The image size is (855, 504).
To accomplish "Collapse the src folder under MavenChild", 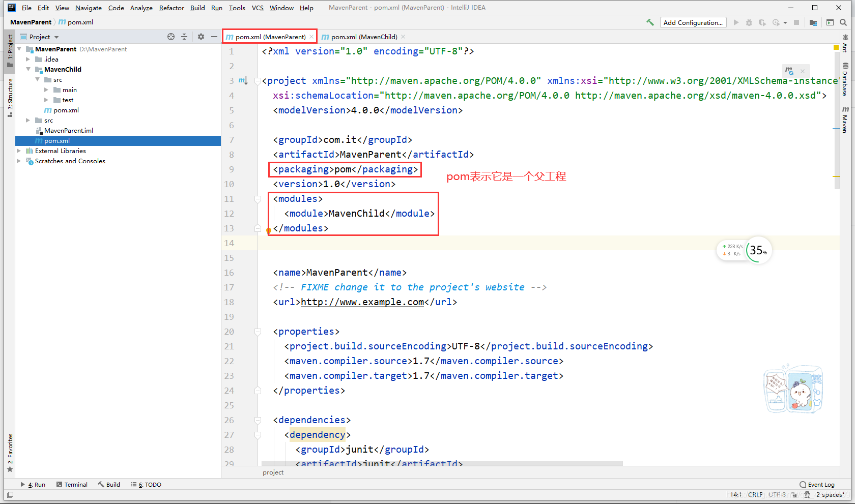I will pyautogui.click(x=37, y=80).
